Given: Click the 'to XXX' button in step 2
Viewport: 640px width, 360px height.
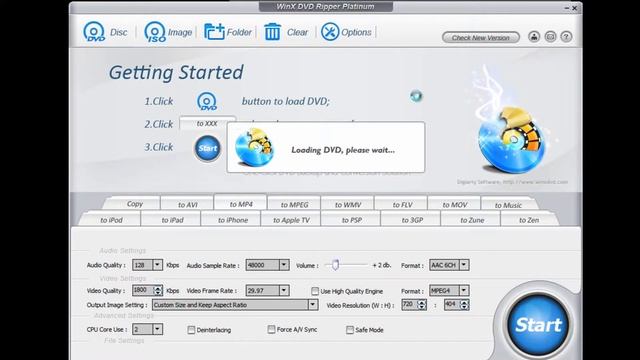Looking at the screenshot, I should pyautogui.click(x=207, y=123).
